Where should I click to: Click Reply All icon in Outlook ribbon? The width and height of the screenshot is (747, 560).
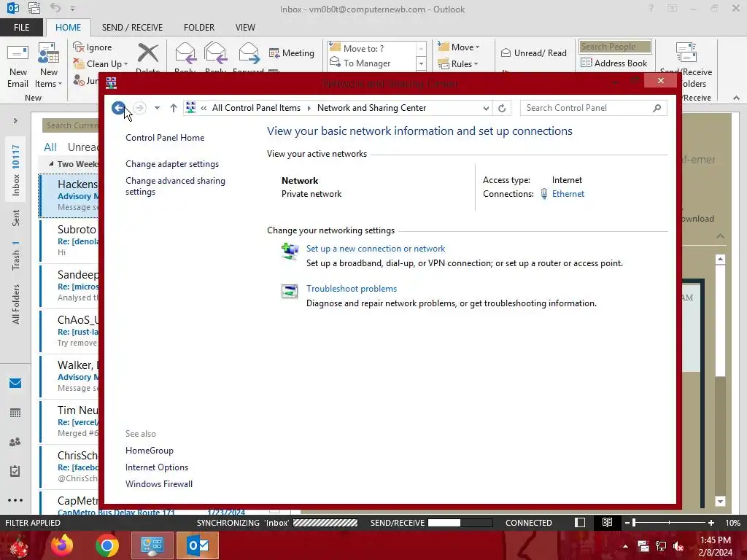pos(215,53)
